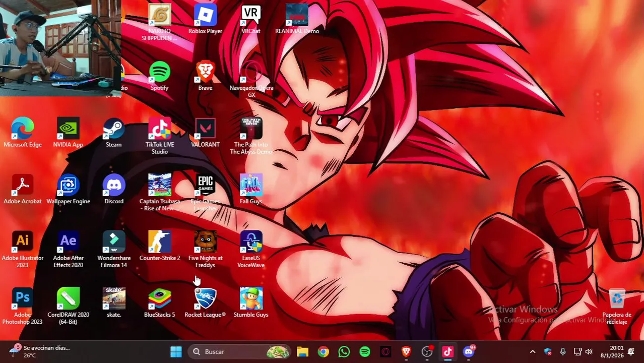
Task: Switch to TikTok LIVE Studio in taskbar
Action: point(448,351)
